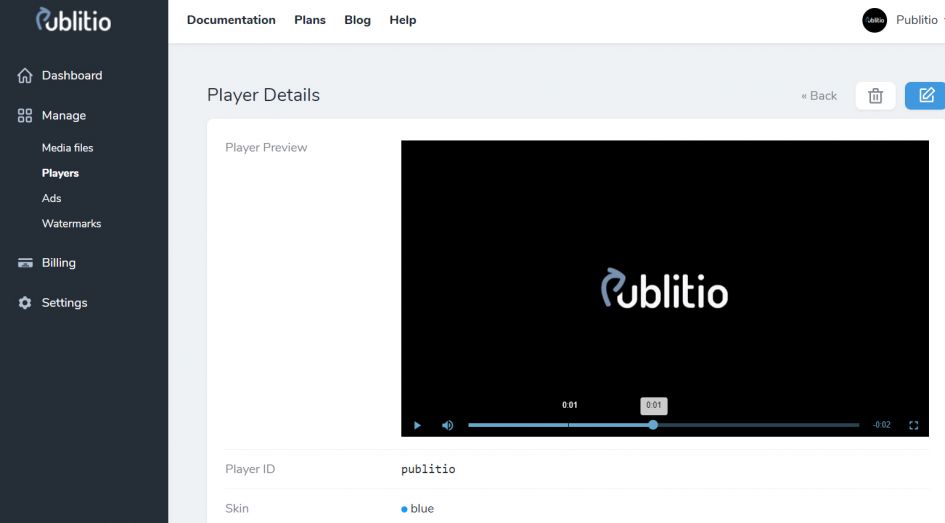
Task: Click the blue skin color dot
Action: coord(404,509)
